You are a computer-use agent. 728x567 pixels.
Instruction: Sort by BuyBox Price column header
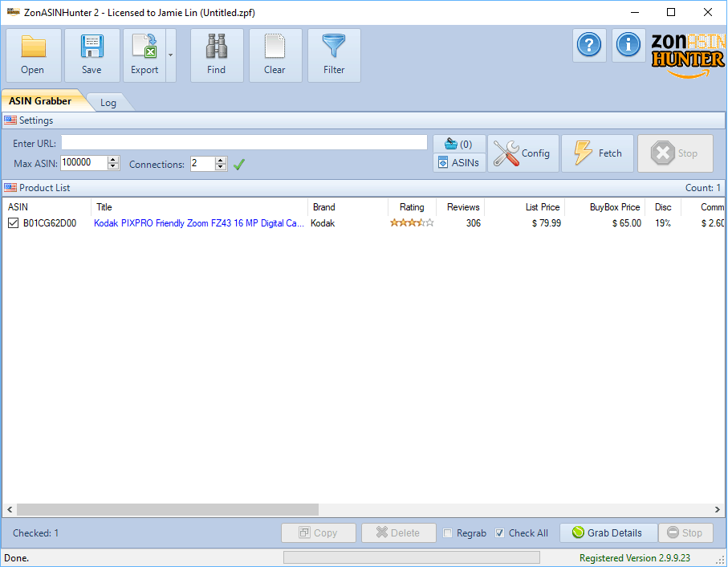[605, 207]
